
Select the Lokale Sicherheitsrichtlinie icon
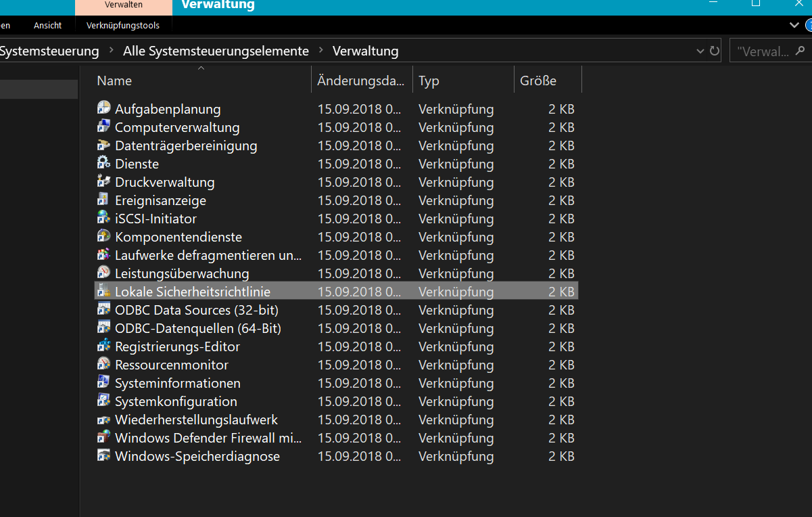coord(103,290)
